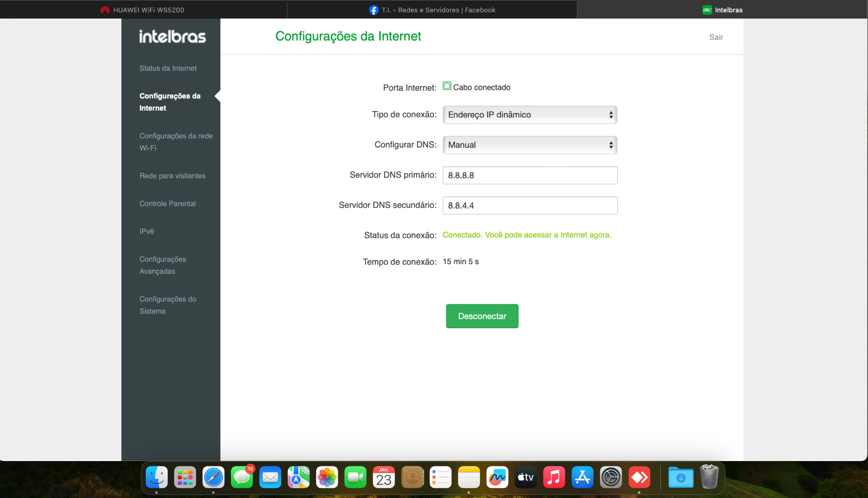Select Configurações da Internet in sidebar

click(170, 102)
